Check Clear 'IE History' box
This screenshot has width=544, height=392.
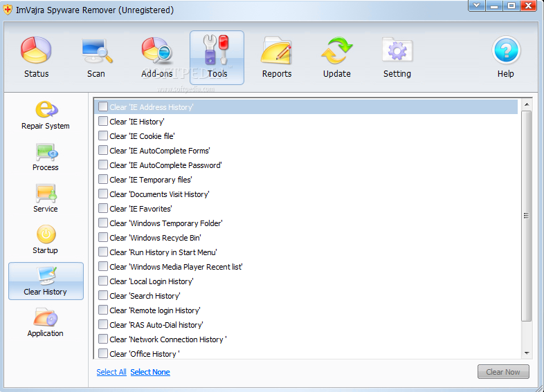102,121
